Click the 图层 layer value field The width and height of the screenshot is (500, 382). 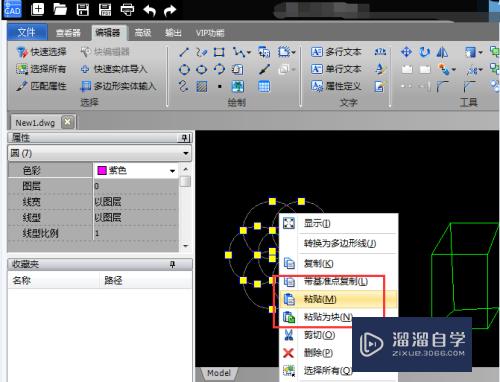tap(136, 186)
